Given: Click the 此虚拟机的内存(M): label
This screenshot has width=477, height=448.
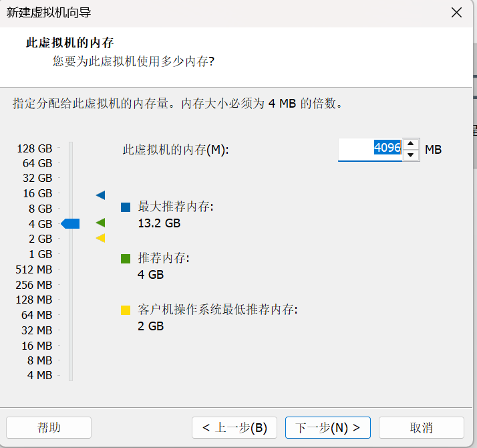Looking at the screenshot, I should tap(176, 150).
